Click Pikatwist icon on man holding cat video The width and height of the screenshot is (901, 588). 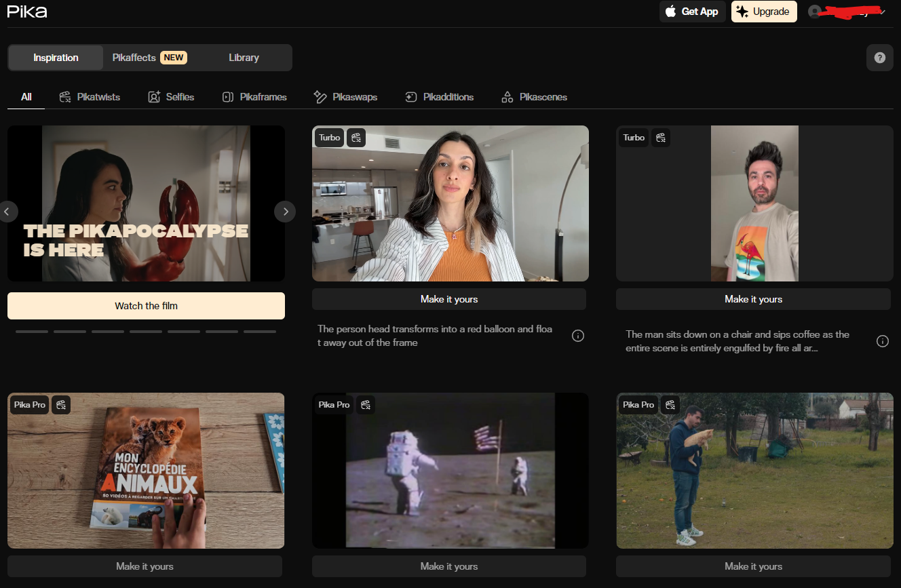click(x=670, y=405)
